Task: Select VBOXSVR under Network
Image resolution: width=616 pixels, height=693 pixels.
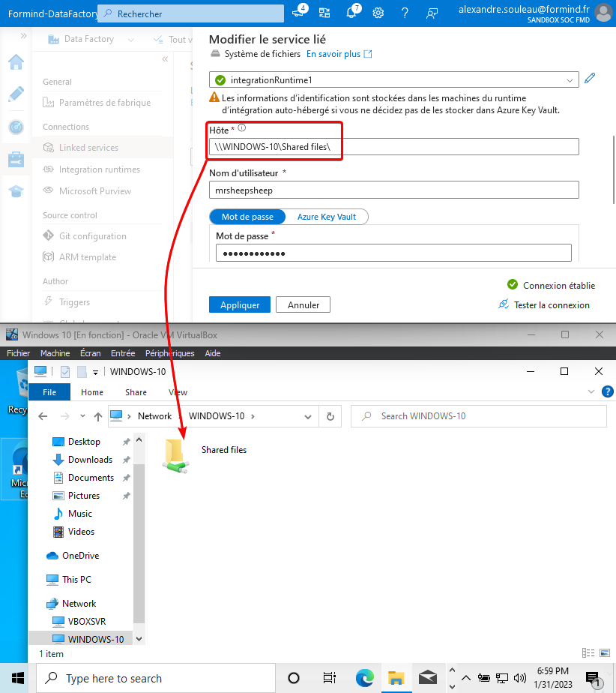Action: pos(86,622)
